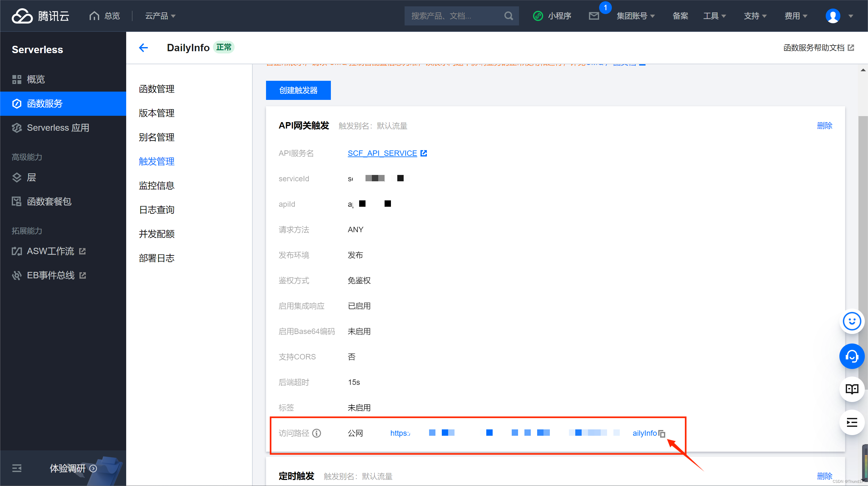Screen dimensions: 868x486
Task: Open the customer service headset button
Action: (x=852, y=356)
